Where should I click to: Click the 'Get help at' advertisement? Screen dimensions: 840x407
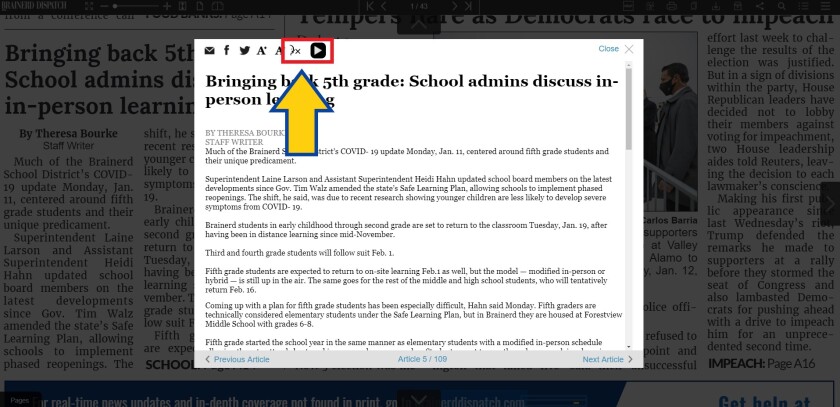tap(764, 402)
